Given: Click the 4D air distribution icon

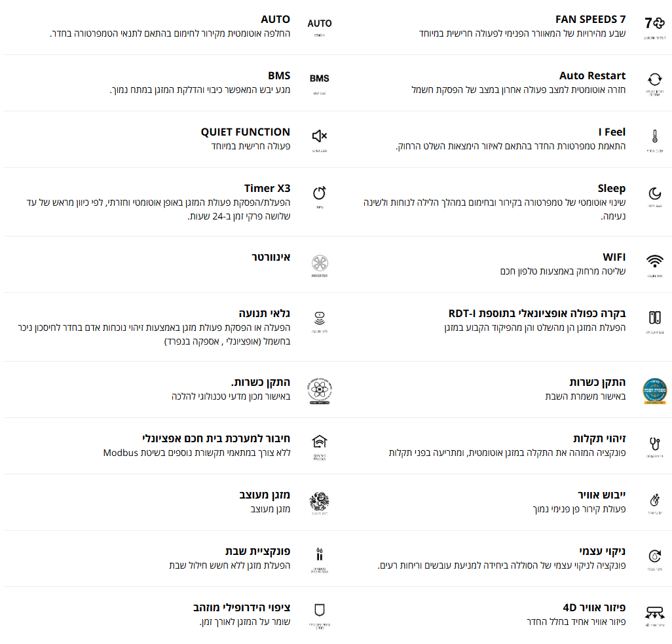Looking at the screenshot, I should click(x=654, y=613).
